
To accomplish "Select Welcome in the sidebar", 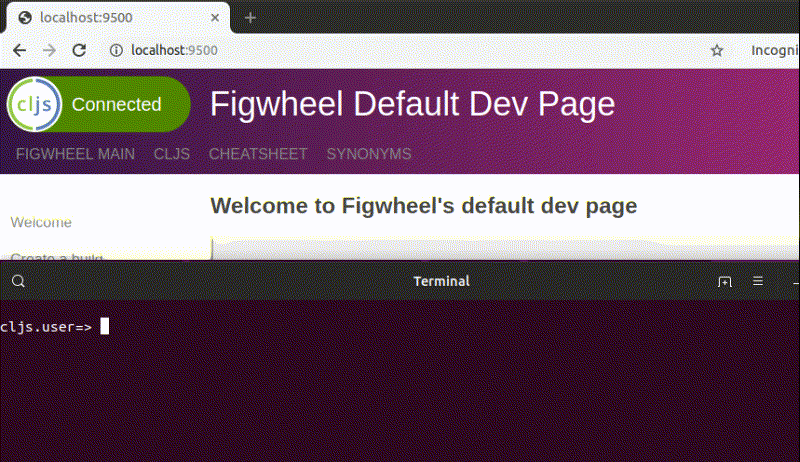I will pyautogui.click(x=41, y=222).
